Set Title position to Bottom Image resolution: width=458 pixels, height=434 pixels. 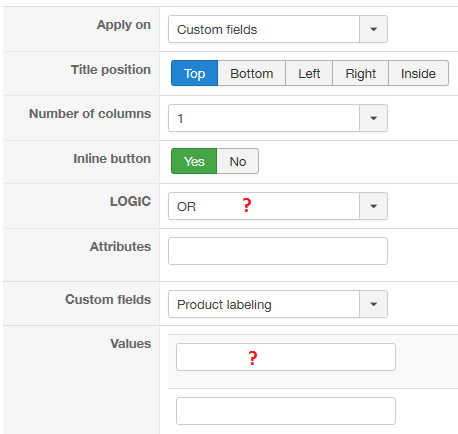(x=252, y=73)
